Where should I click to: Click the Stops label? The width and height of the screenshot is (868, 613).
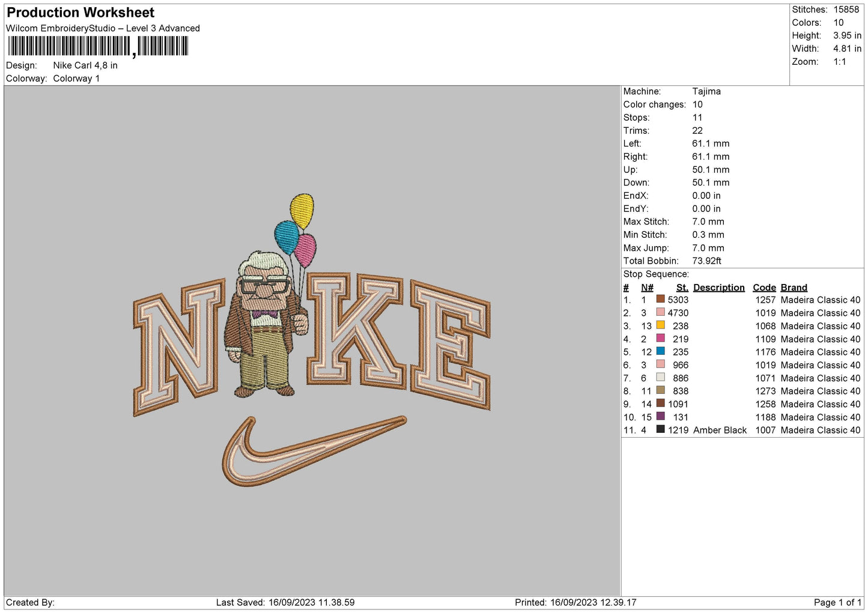[x=636, y=118]
